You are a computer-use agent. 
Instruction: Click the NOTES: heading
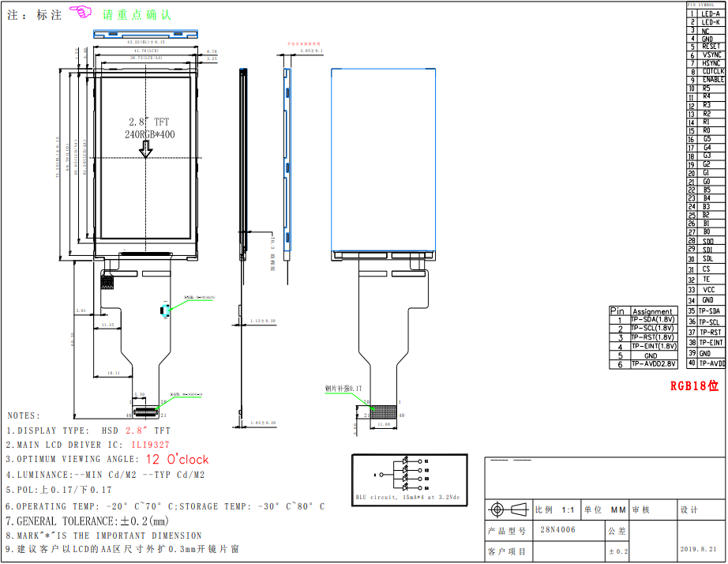click(24, 415)
